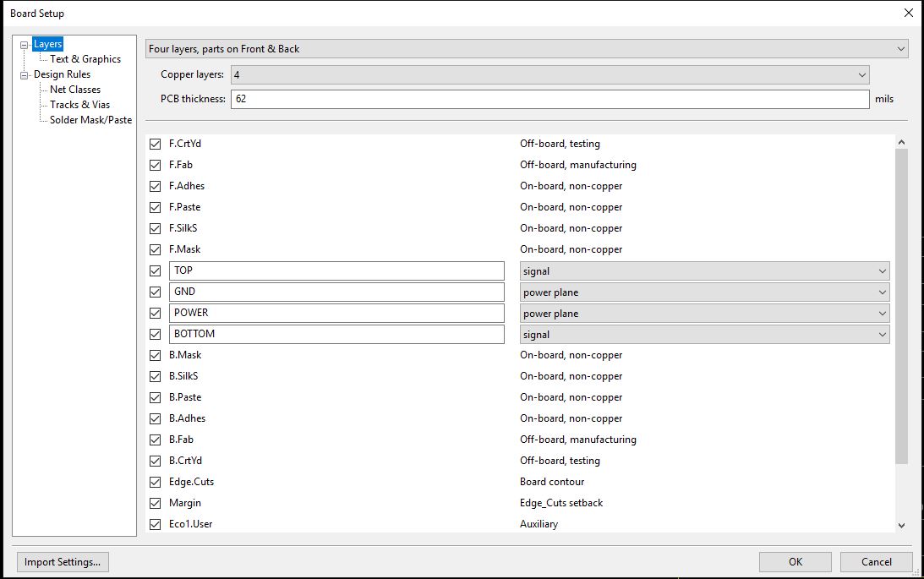Uncheck the GND copper layer checkbox
The width and height of the screenshot is (924, 579).
(155, 292)
